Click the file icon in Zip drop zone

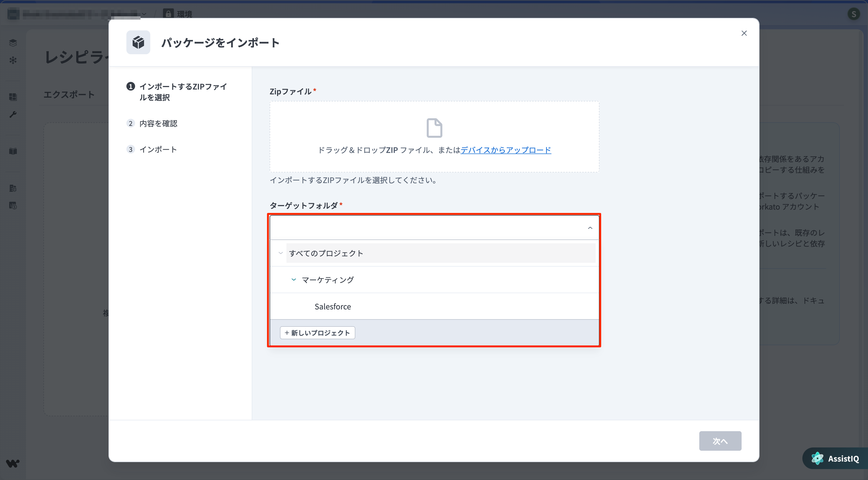(x=434, y=128)
